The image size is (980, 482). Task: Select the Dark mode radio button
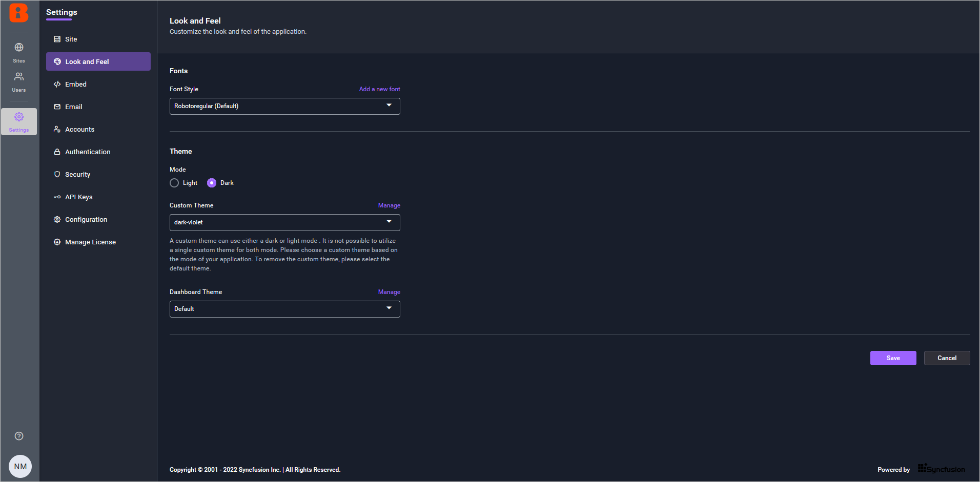coord(212,183)
